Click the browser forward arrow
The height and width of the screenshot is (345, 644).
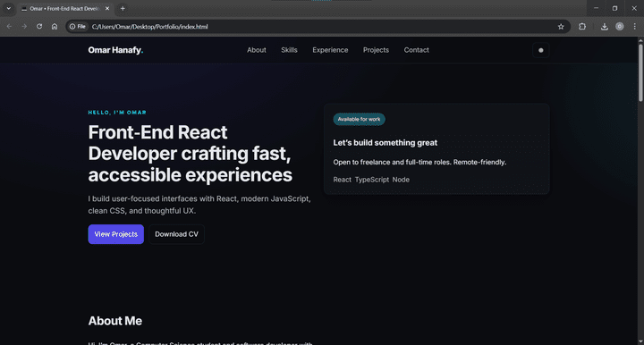(x=24, y=26)
